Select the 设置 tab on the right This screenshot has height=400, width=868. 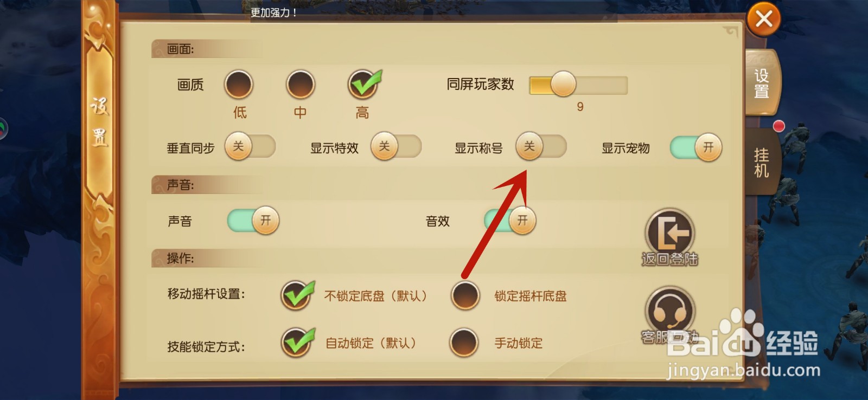pos(762,83)
